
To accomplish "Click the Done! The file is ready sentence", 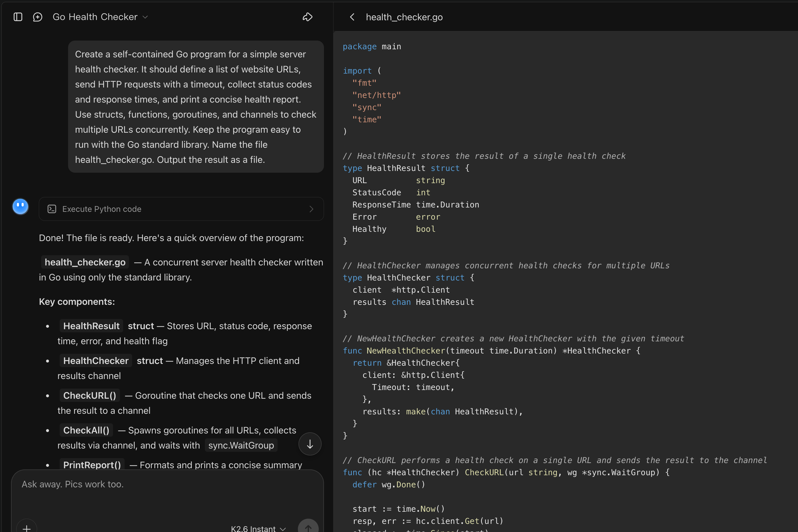I will coord(171,238).
